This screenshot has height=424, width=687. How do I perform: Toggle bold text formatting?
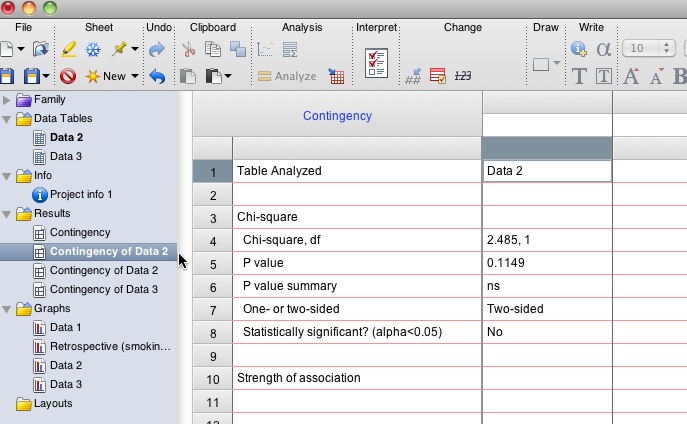click(x=680, y=76)
